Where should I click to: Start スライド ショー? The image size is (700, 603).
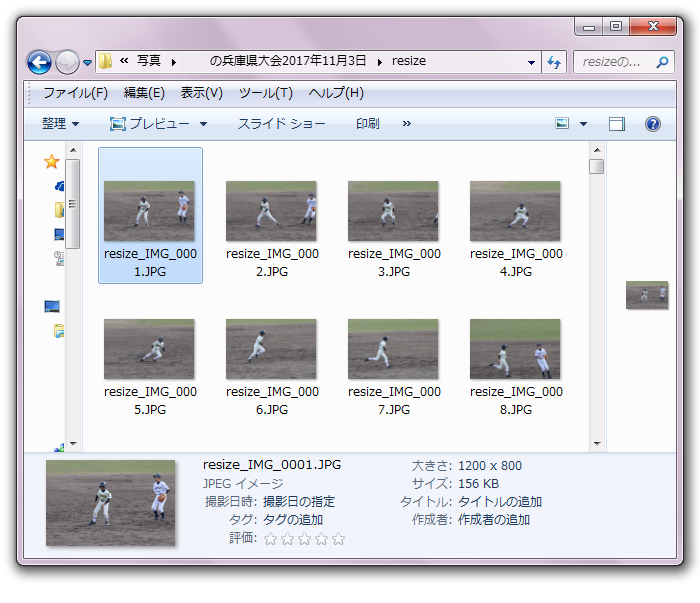point(281,124)
